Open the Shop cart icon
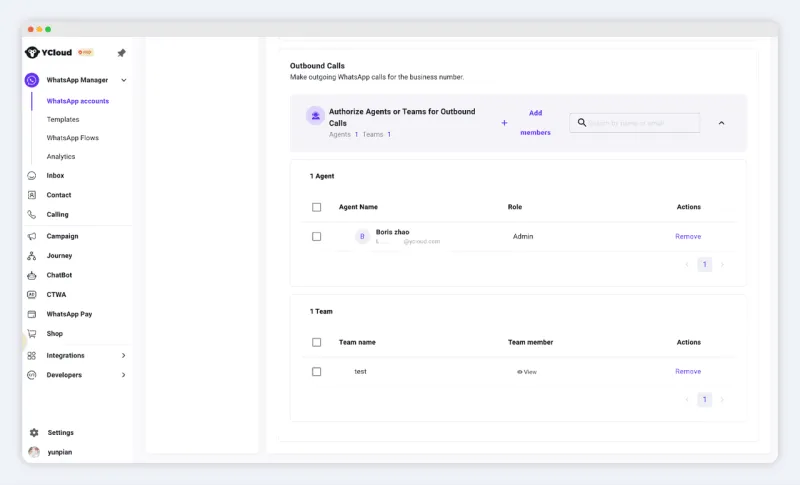800x485 pixels. [32, 334]
